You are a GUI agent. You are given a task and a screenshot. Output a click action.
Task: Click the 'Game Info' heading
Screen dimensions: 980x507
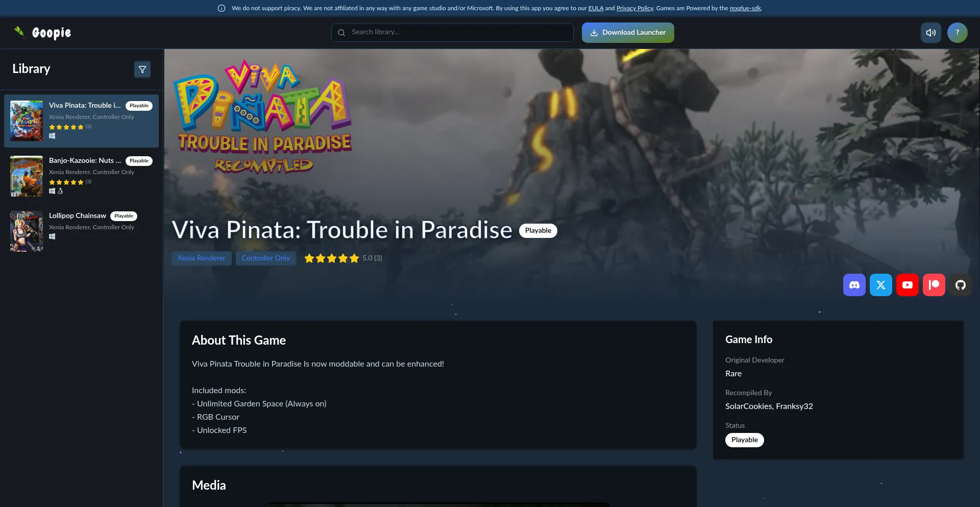(749, 340)
